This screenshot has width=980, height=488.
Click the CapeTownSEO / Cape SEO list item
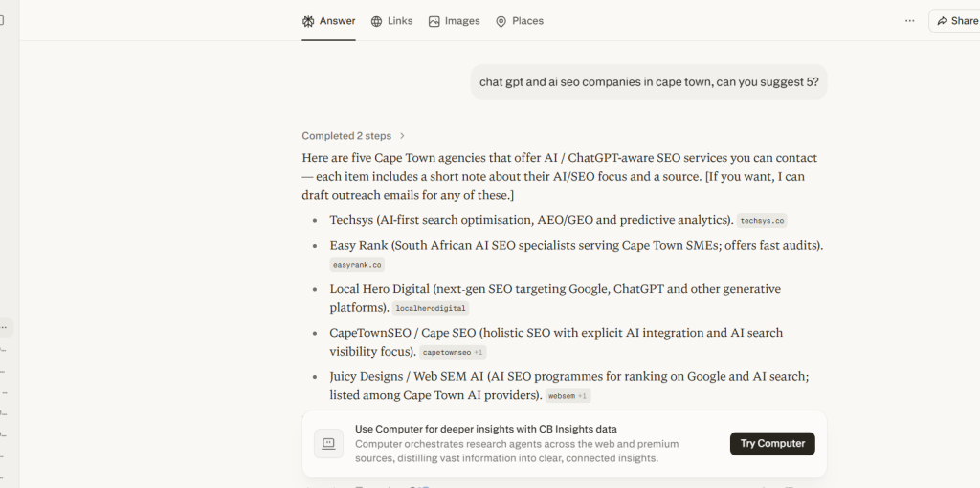pyautogui.click(x=556, y=342)
